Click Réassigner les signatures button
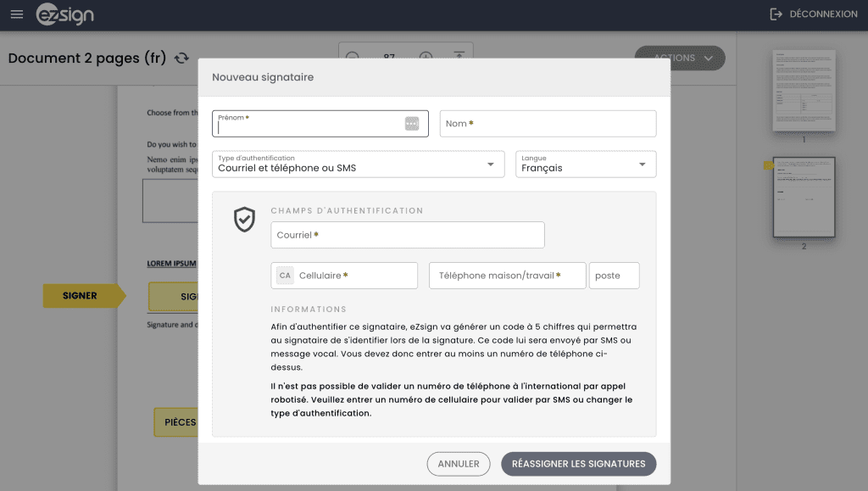This screenshot has height=491, width=868. (578, 464)
